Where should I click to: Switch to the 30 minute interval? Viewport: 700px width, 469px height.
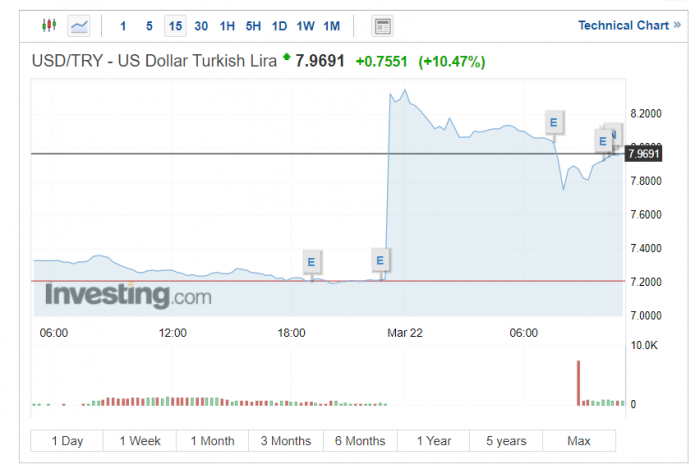(201, 26)
